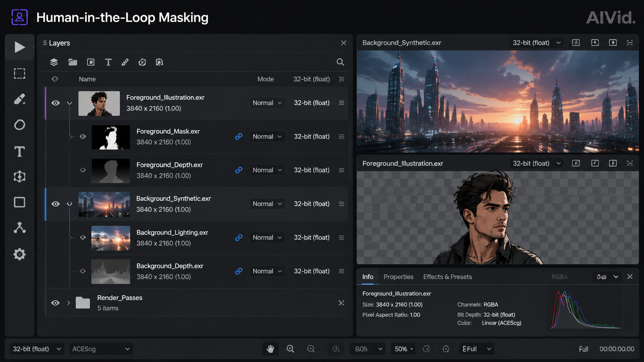The height and width of the screenshot is (362, 644).
Task: Click the brush icon in Layers toolbar
Action: point(125,62)
